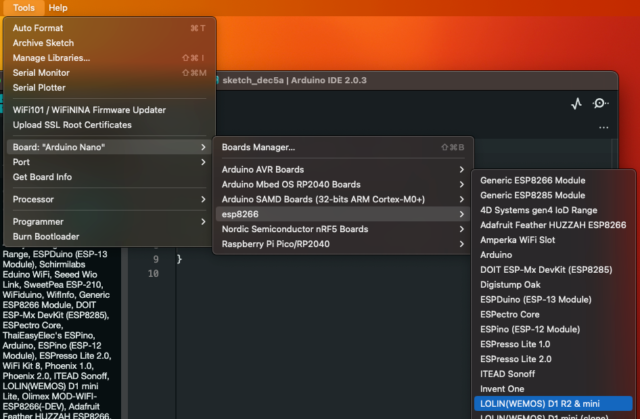Select Upload SSL Root Certificates
Viewport: 640px width, 419px height.
(72, 125)
